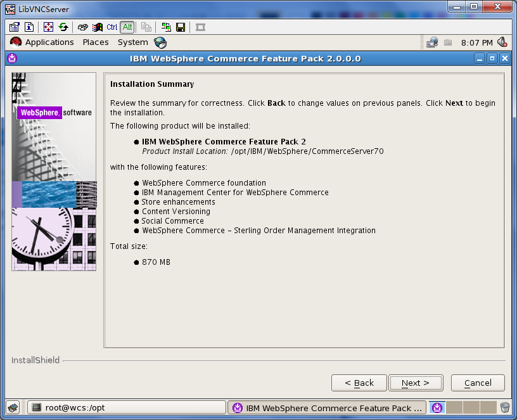The height and width of the screenshot is (420, 517).
Task: Open the Places menu
Action: coord(96,42)
